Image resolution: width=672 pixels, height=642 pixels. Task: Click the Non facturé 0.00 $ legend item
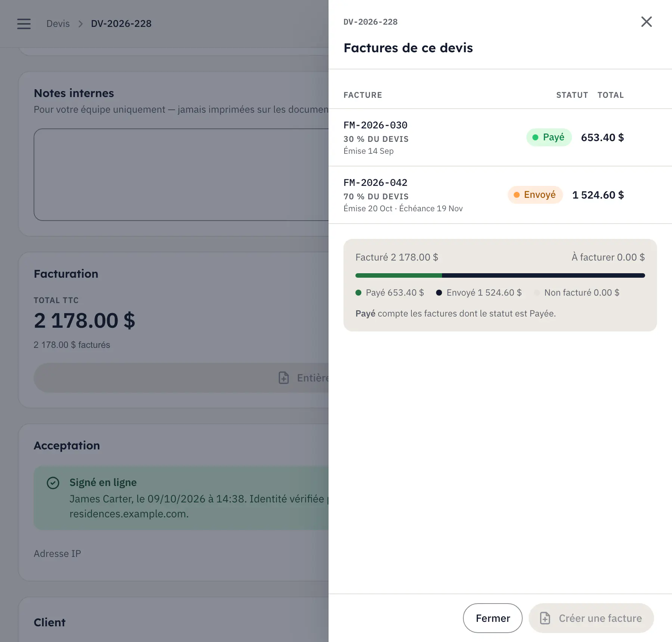tap(577, 293)
